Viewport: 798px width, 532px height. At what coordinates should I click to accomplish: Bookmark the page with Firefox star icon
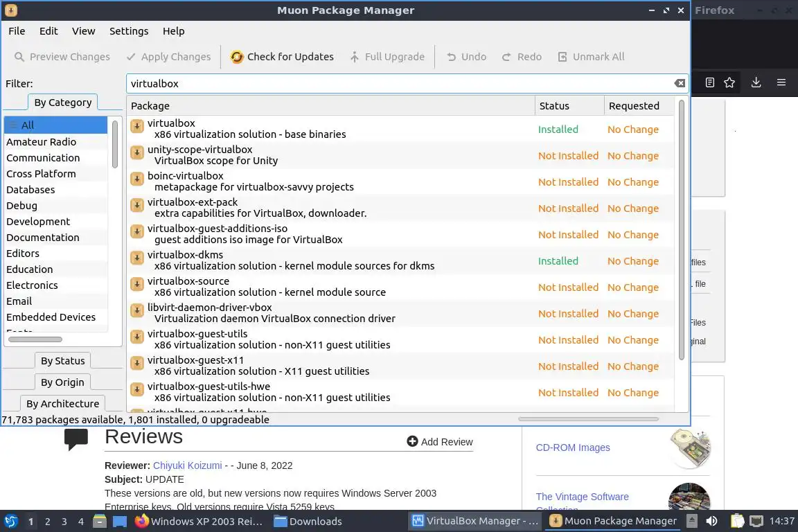[729, 82]
